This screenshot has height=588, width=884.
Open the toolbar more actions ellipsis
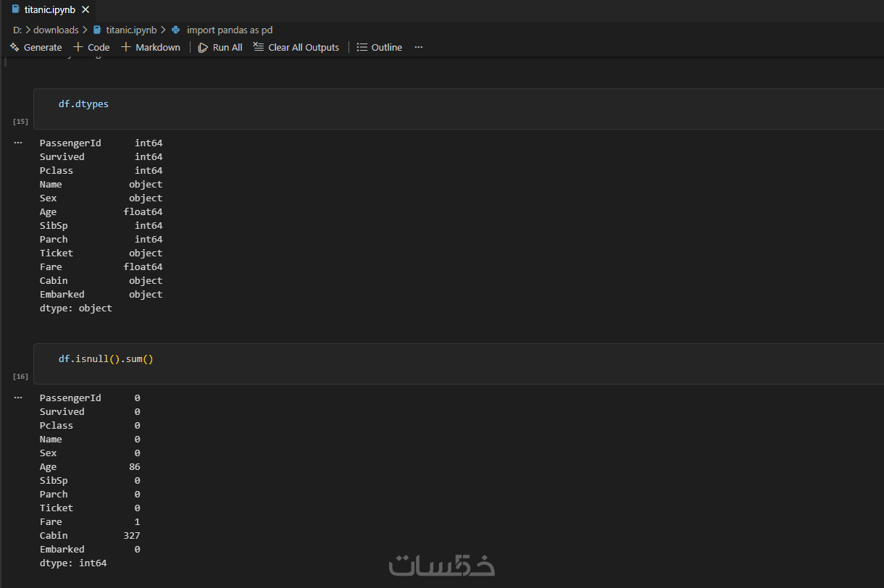click(418, 47)
